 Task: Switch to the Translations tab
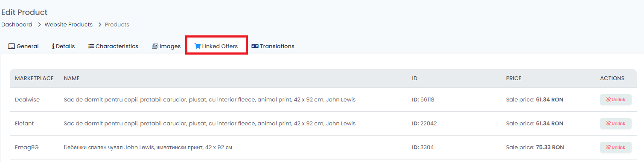point(273,46)
